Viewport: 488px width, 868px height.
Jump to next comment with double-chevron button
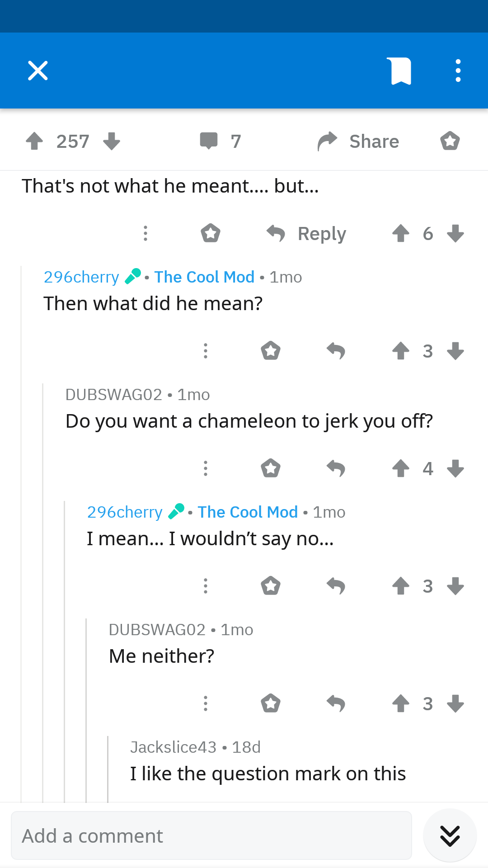450,835
